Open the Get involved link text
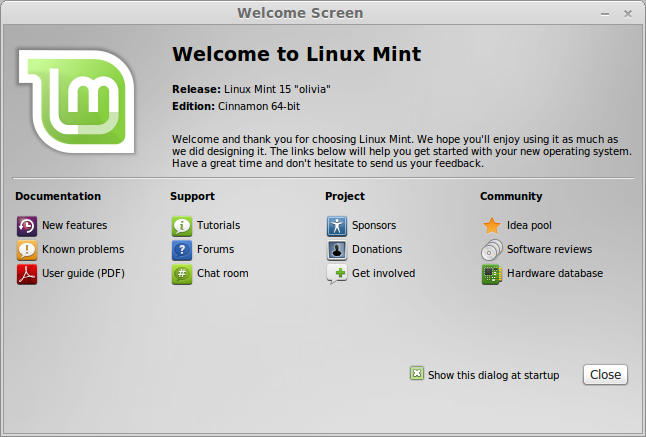The image size is (646, 437). (x=383, y=274)
